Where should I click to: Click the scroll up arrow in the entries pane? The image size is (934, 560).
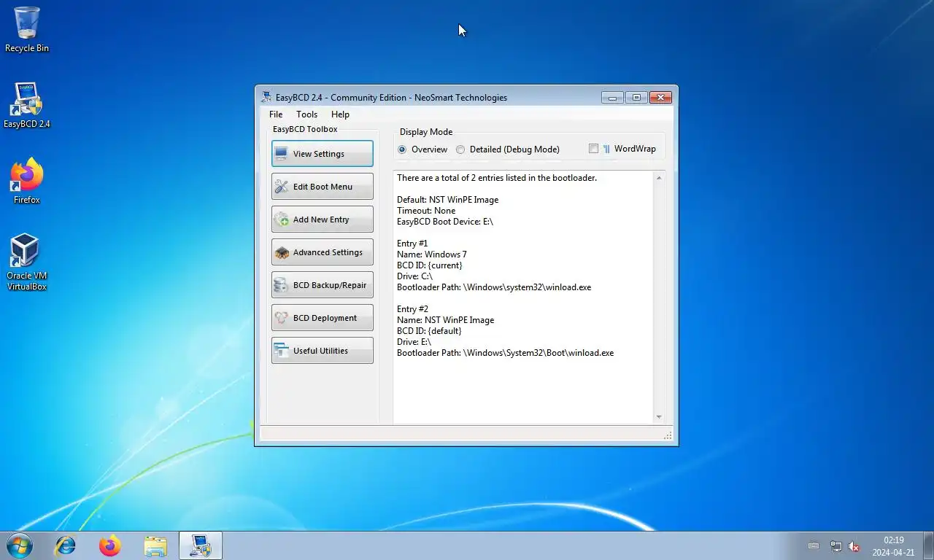click(659, 178)
